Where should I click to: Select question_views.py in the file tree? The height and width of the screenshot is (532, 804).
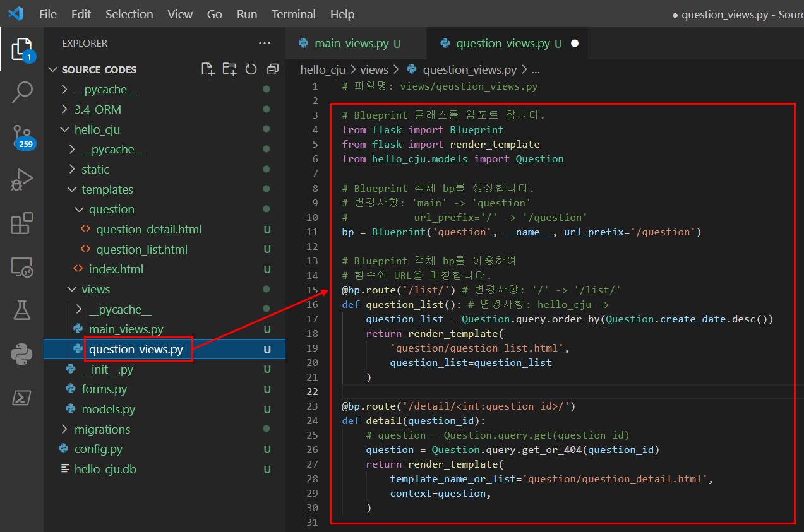click(164, 349)
